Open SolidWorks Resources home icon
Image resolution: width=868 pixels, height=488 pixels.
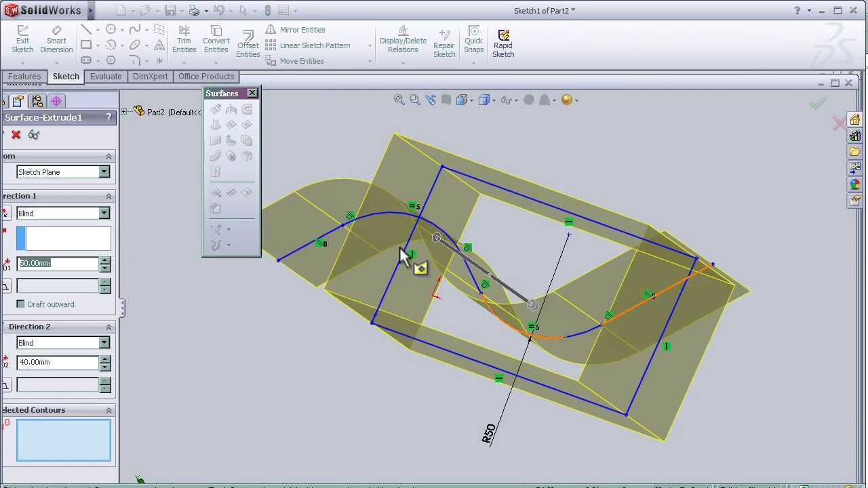pyautogui.click(x=854, y=120)
